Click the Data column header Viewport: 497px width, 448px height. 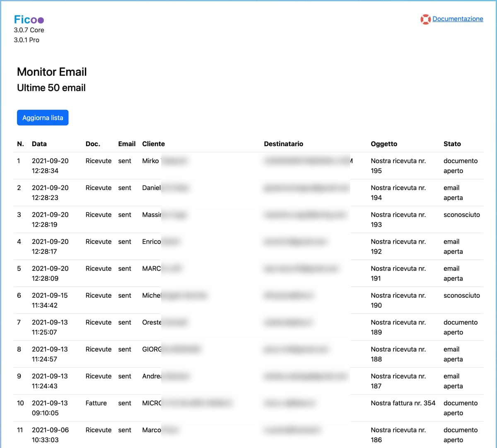click(x=39, y=144)
